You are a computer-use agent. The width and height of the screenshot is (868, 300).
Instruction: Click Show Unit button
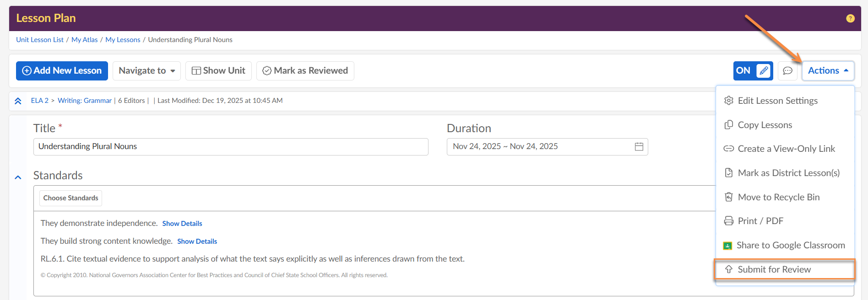218,71
